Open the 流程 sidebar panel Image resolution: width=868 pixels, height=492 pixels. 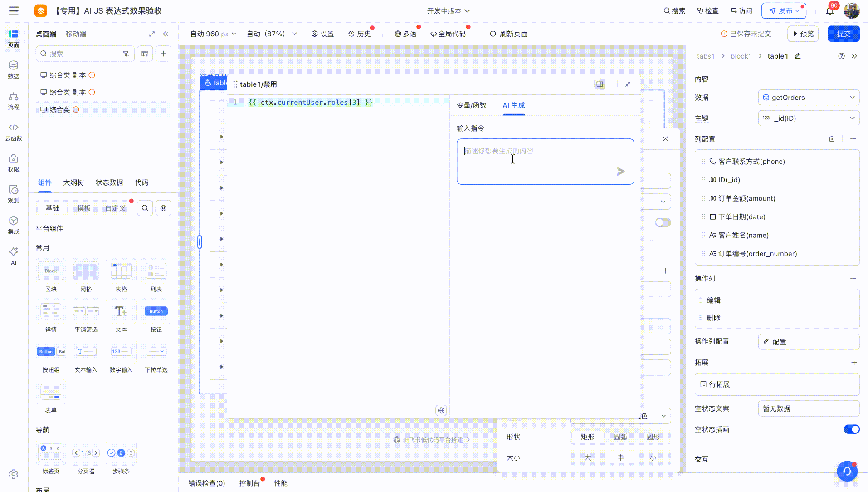tap(14, 101)
